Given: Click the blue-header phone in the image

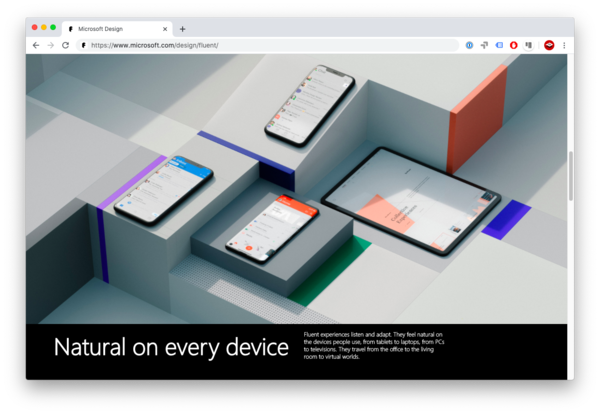Looking at the screenshot, I should click(164, 190).
